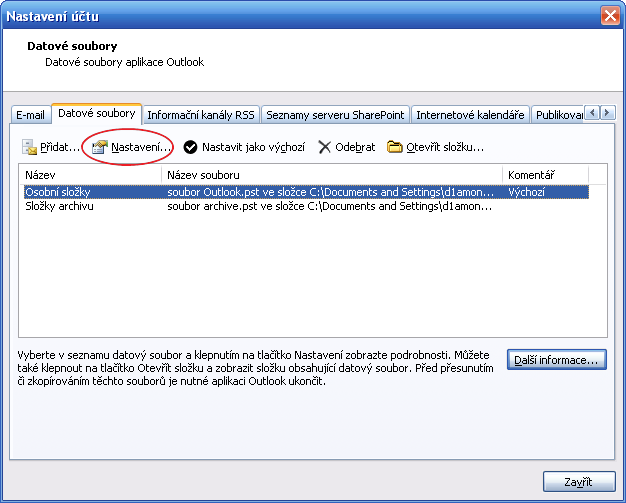626x503 pixels.
Task: Open the partially visible Publikované tab
Action: tap(558, 115)
